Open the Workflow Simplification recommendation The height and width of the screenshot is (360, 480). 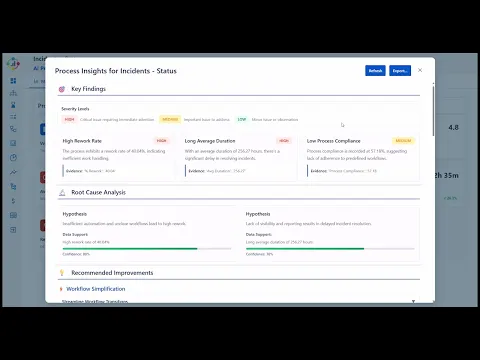(96, 289)
